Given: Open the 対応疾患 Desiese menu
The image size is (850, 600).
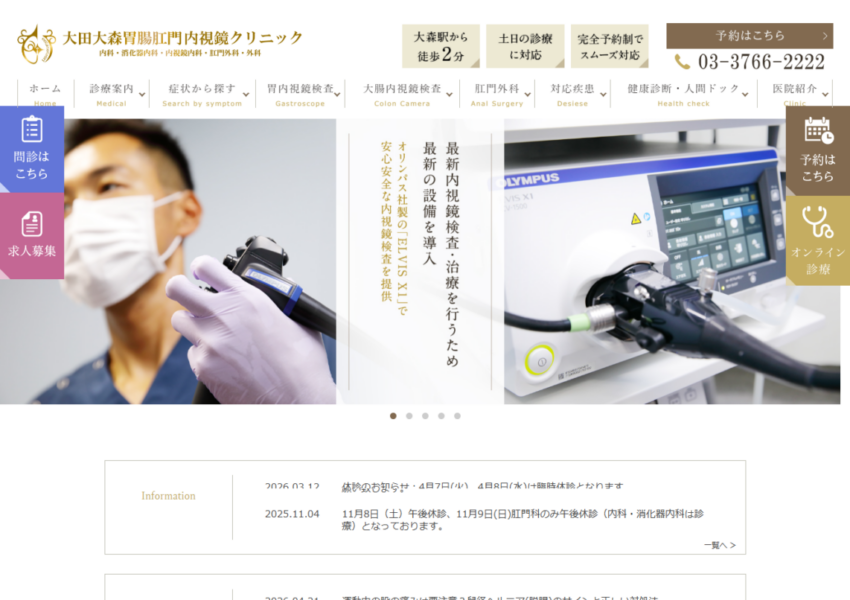Looking at the screenshot, I should coord(572,94).
